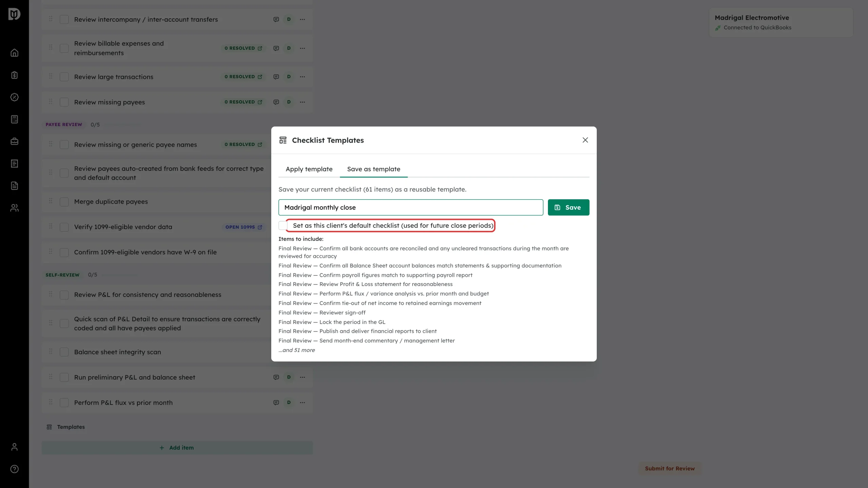Image resolution: width=868 pixels, height=488 pixels.
Task: Click the app logo at top left
Action: (x=14, y=14)
